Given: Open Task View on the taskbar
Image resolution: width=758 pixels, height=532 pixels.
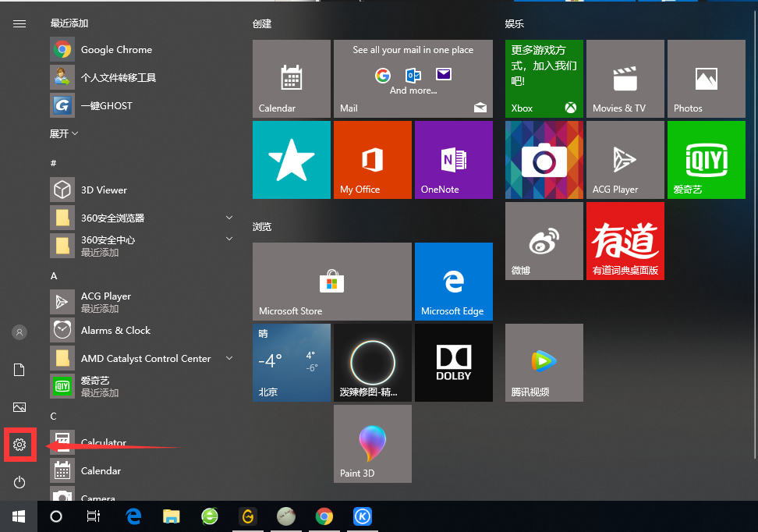Looking at the screenshot, I should tap(94, 516).
